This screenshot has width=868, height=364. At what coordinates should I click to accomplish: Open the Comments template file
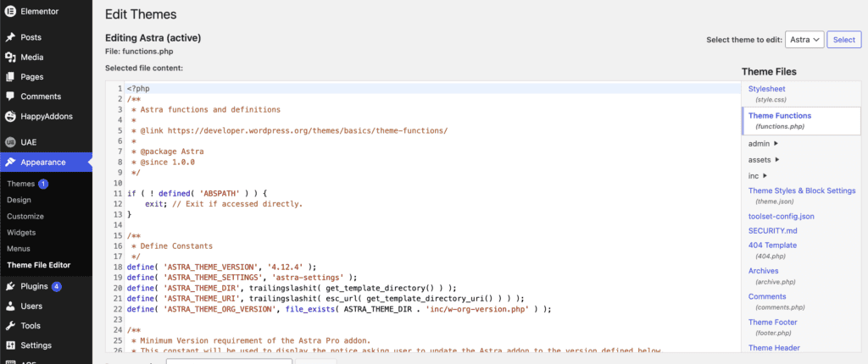766,296
